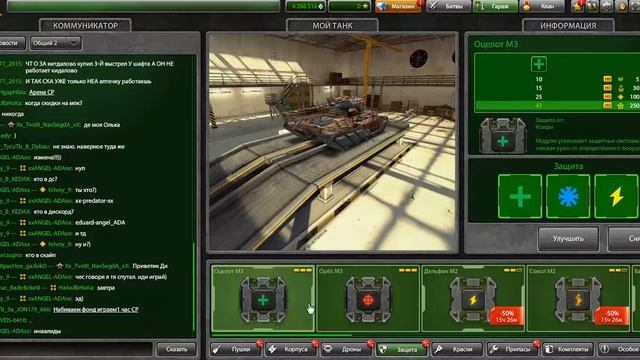The image size is (640, 360).
Task: Open the Арена СР chat link
Action: tap(42, 92)
